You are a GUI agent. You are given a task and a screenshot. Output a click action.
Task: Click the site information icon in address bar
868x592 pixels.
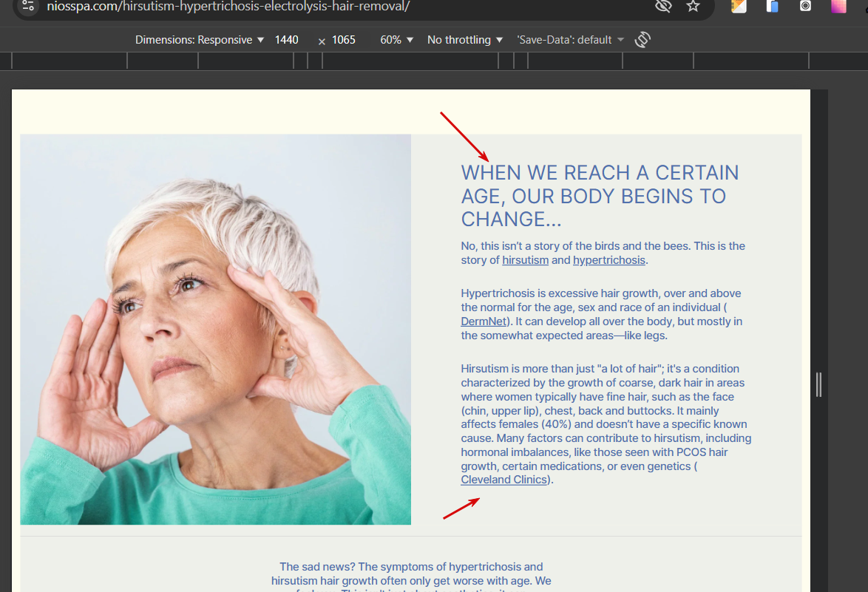coord(27,6)
